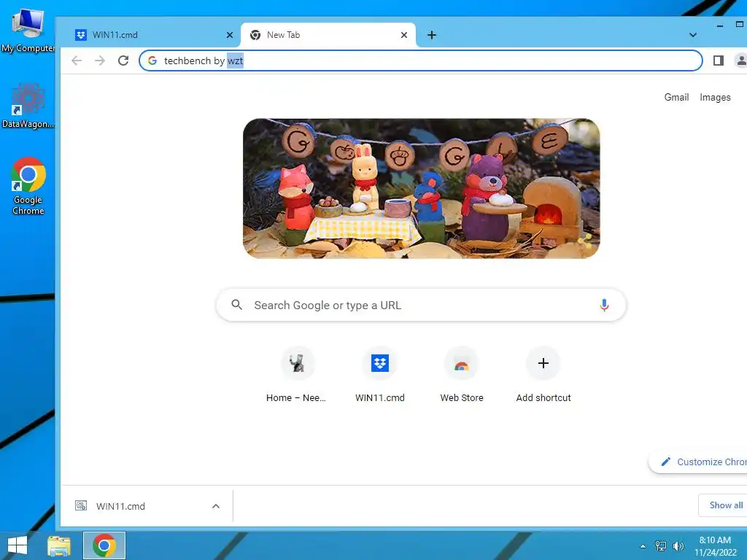
Task: Open a new tab with the plus button
Action: coord(432,35)
